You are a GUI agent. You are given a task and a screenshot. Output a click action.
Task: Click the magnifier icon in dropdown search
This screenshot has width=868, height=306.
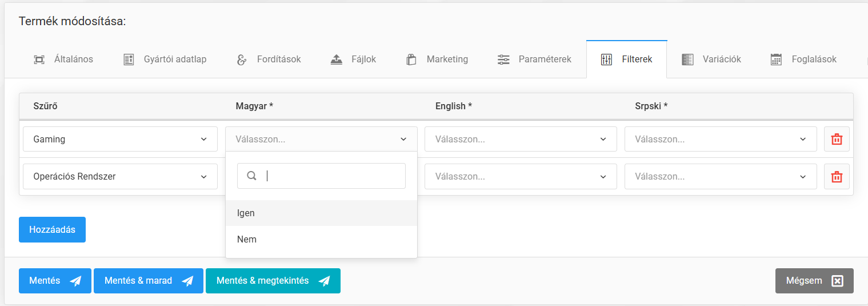(x=251, y=176)
